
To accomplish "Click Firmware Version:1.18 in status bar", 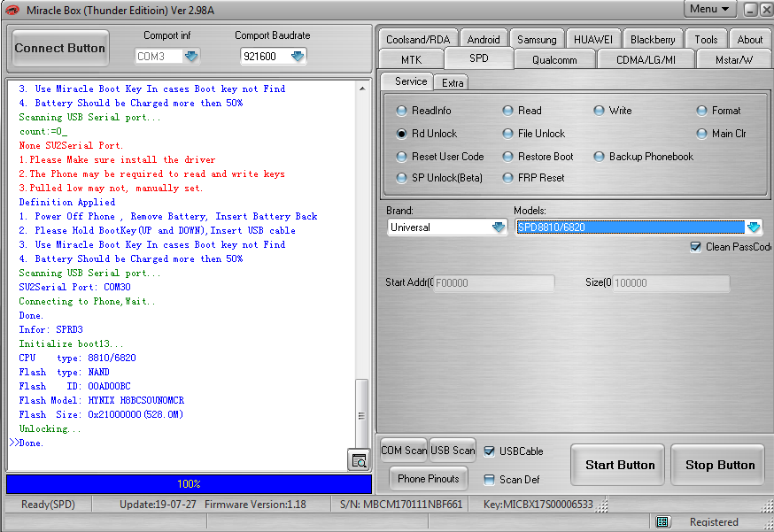I will [255, 505].
